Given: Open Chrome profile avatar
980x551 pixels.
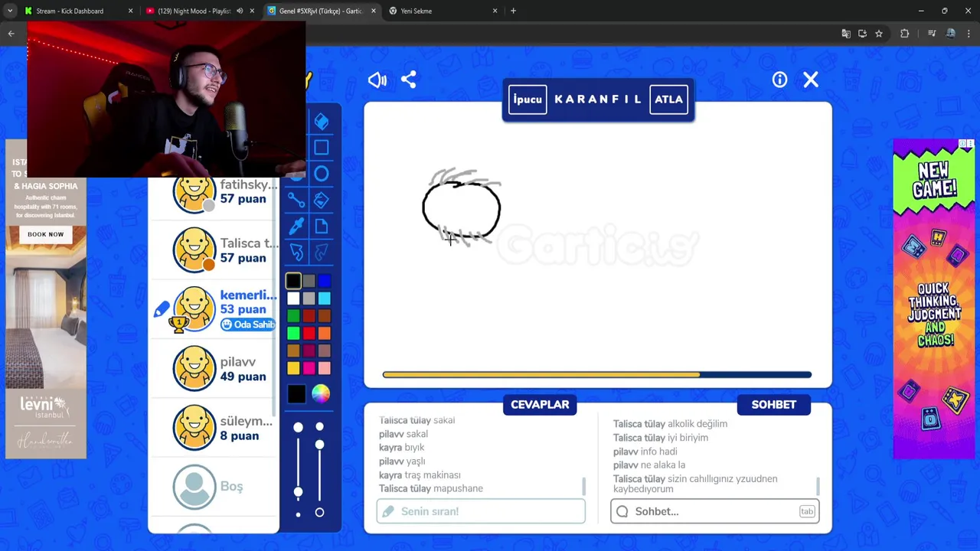Looking at the screenshot, I should (x=950, y=34).
